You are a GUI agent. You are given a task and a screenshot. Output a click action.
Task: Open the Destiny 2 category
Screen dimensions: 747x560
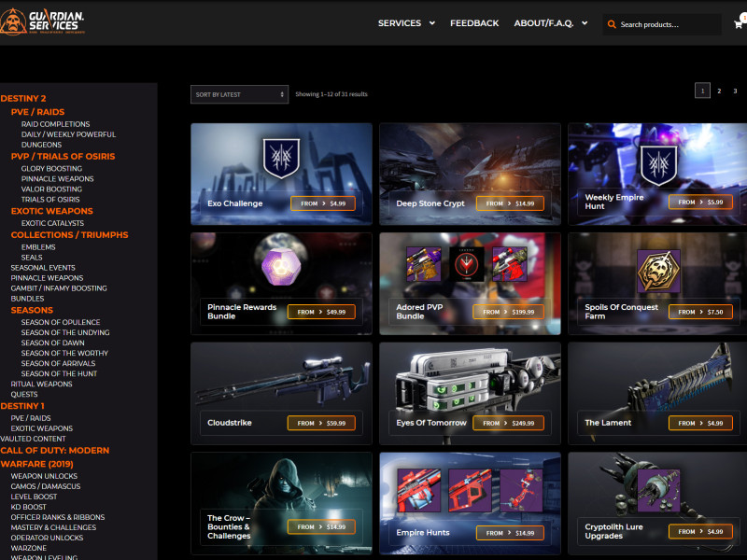click(x=23, y=99)
